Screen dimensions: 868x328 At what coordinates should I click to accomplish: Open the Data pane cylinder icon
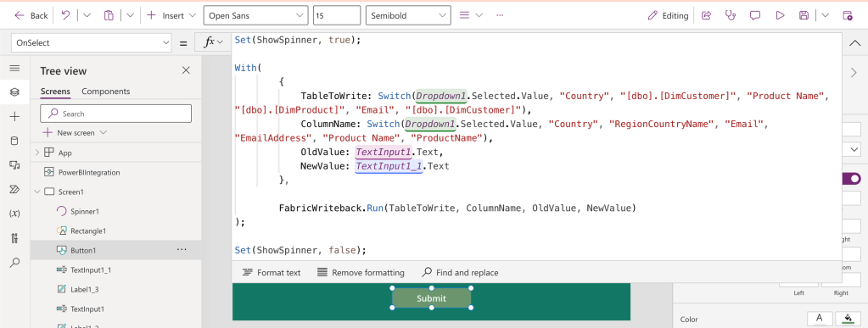coord(15,141)
